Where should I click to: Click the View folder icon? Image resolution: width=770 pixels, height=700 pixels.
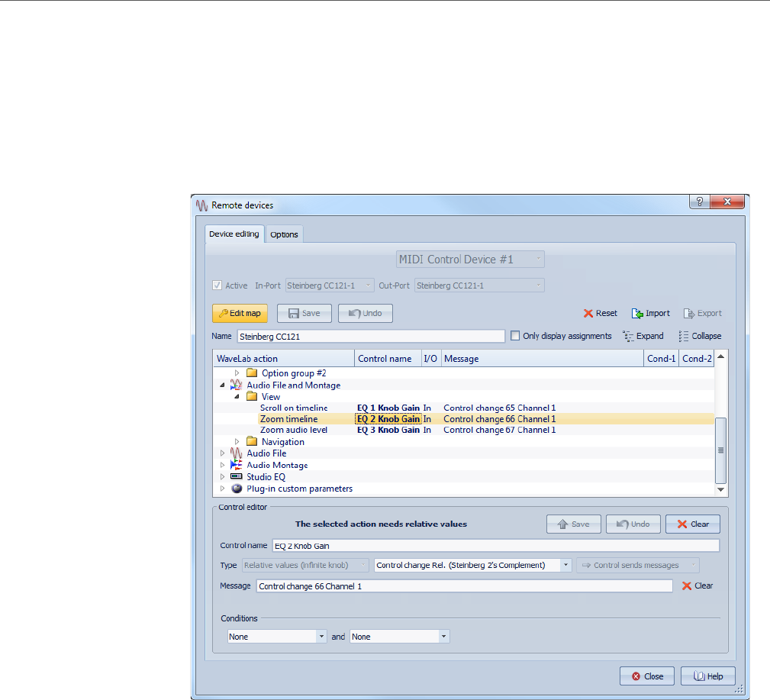[x=251, y=396]
